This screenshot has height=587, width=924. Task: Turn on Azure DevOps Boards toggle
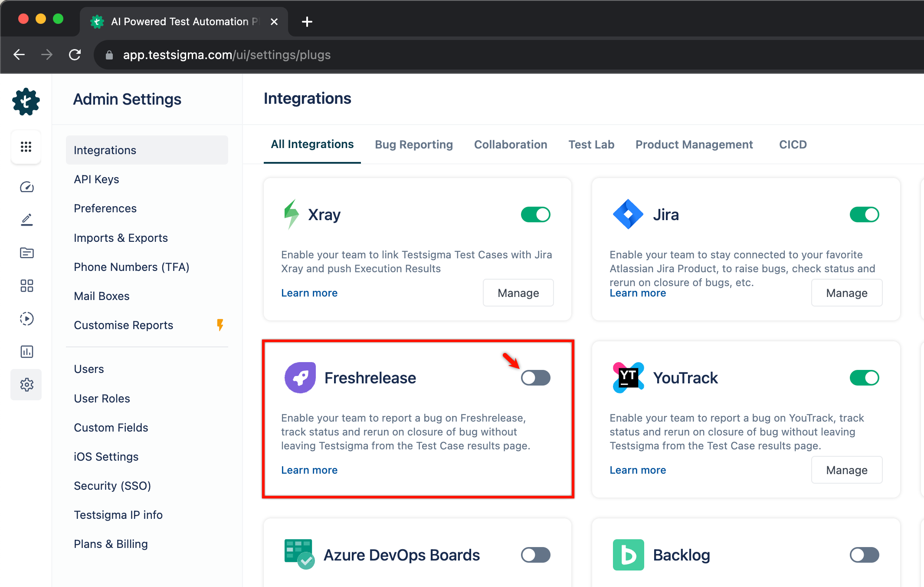click(535, 555)
